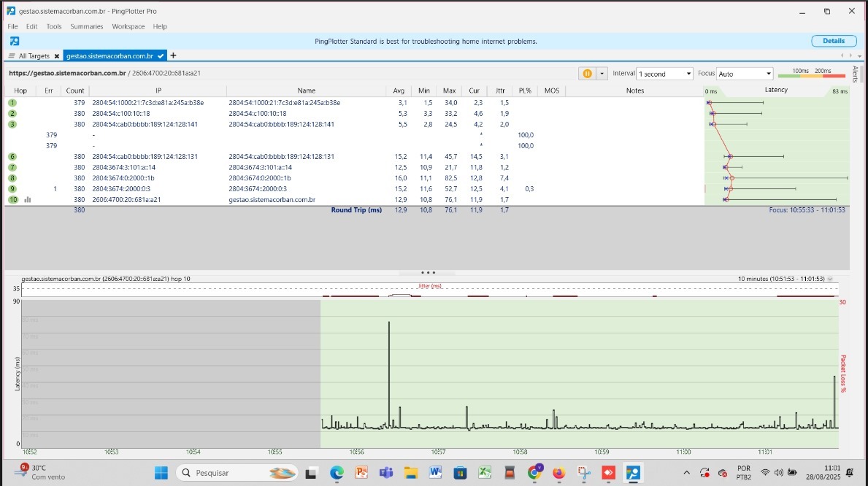Image resolution: width=868 pixels, height=486 pixels.
Task: Pause the trace with the orange pause button
Action: pyautogui.click(x=587, y=74)
